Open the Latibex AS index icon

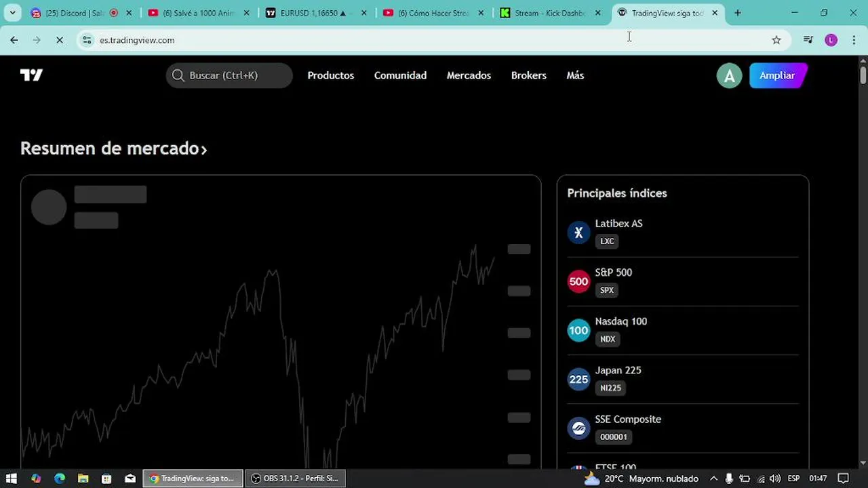(x=578, y=232)
